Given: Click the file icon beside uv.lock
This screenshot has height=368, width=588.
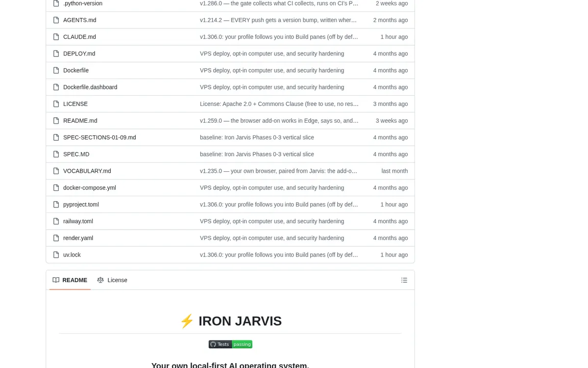Looking at the screenshot, I should 56,255.
